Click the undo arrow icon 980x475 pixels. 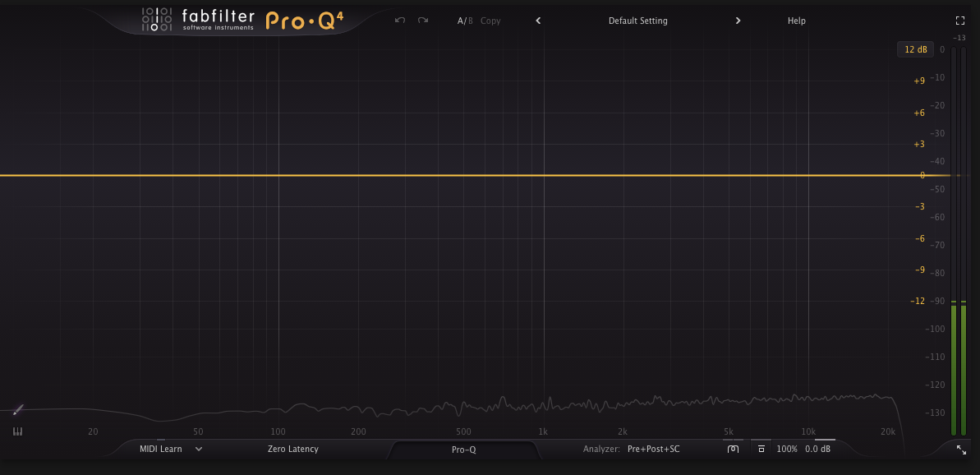(400, 21)
